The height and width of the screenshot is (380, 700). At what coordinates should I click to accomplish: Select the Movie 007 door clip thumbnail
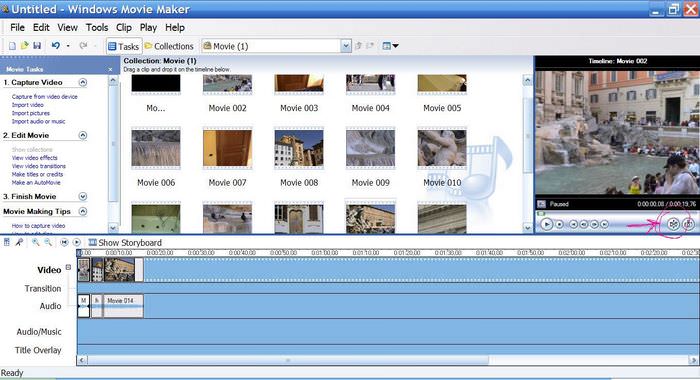click(x=227, y=148)
